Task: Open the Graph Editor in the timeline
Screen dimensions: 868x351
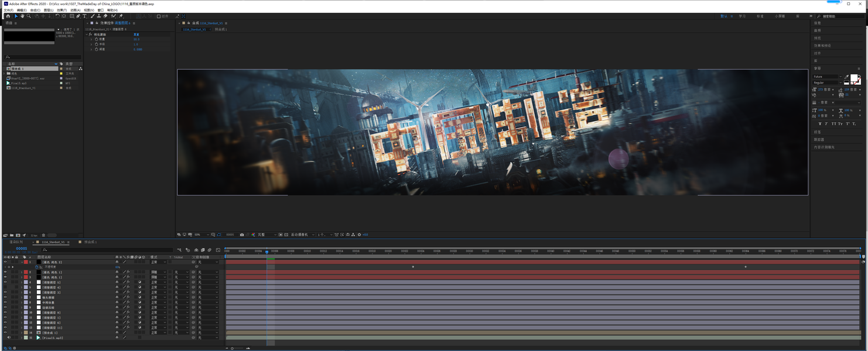Action: pyautogui.click(x=218, y=250)
